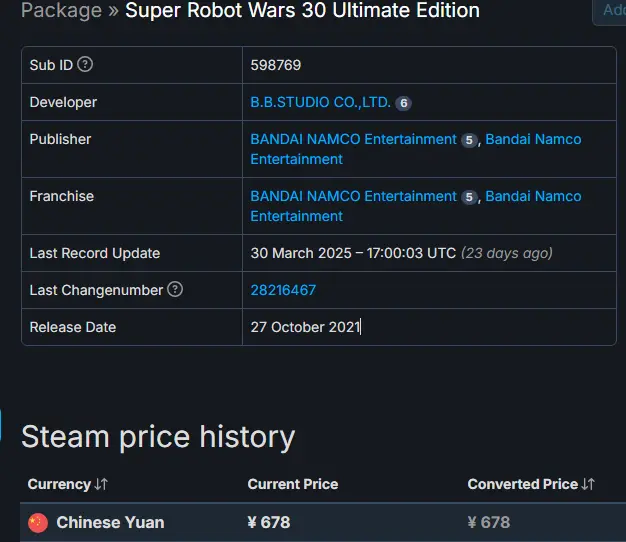Open the BANDAI NAMCO Entertainment publisher link
The width and height of the screenshot is (626, 542).
coord(353,139)
